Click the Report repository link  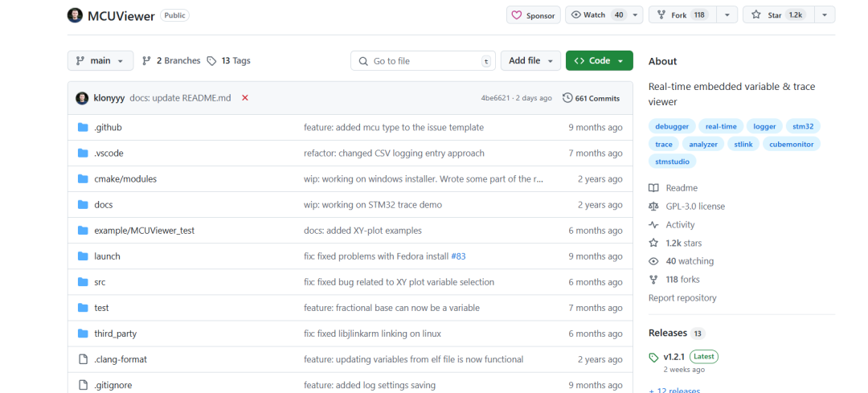[682, 298]
